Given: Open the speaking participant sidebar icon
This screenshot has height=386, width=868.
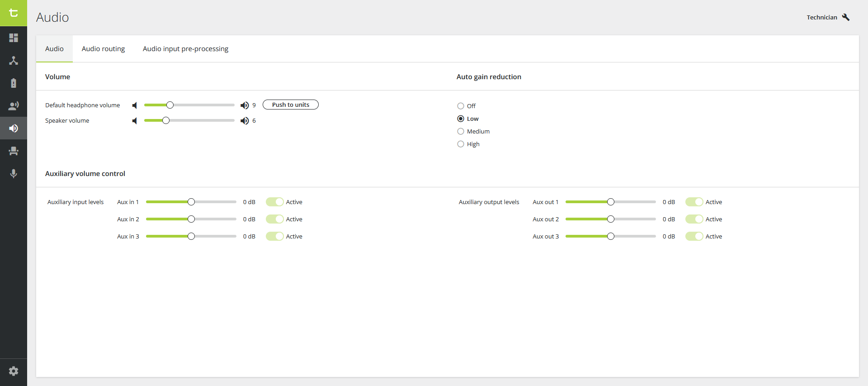Looking at the screenshot, I should tap(14, 106).
